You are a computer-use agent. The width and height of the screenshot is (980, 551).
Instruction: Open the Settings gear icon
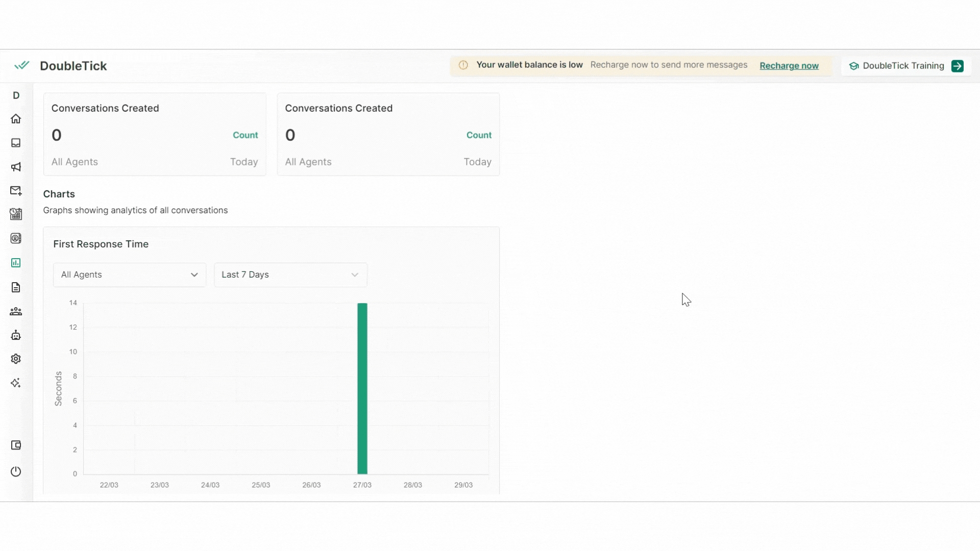click(16, 359)
